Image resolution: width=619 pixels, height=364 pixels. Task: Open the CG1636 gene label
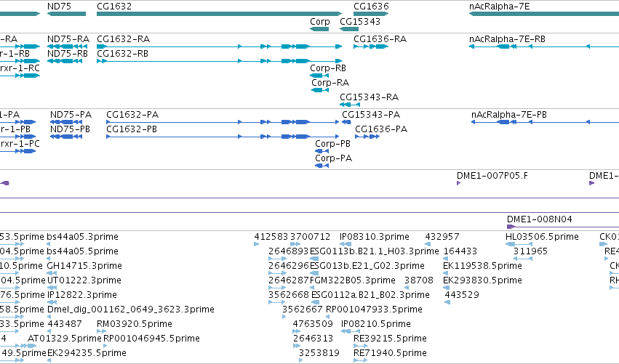(371, 7)
